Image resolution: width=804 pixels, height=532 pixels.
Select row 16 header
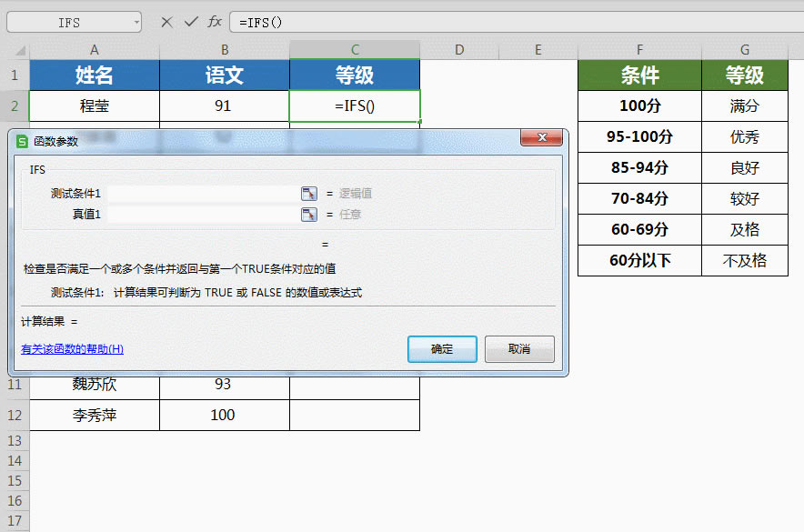[x=15, y=501]
